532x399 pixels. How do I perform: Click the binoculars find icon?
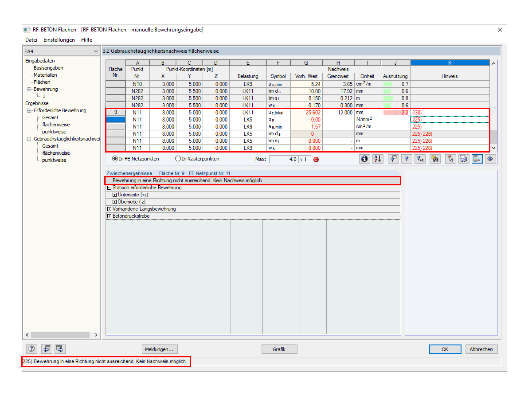tap(435, 159)
